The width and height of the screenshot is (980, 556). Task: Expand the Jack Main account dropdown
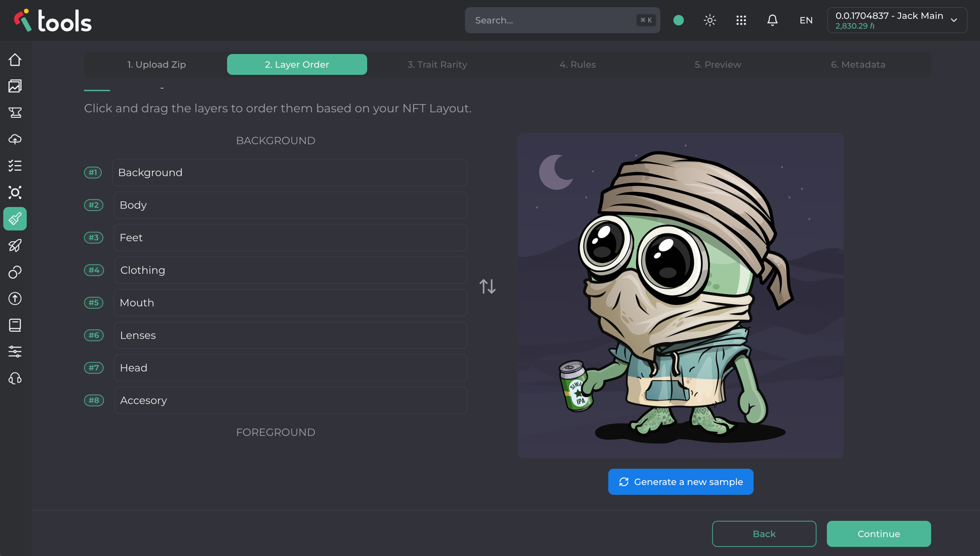point(897,20)
